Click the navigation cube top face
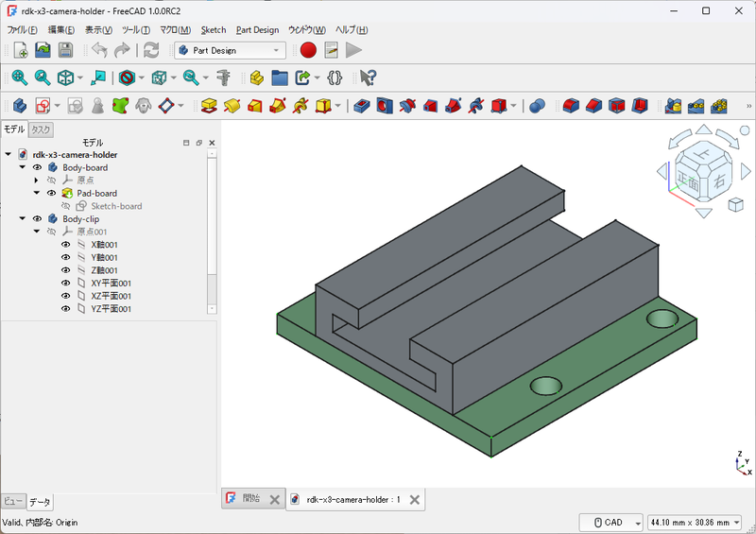The width and height of the screenshot is (756, 534). [x=703, y=155]
